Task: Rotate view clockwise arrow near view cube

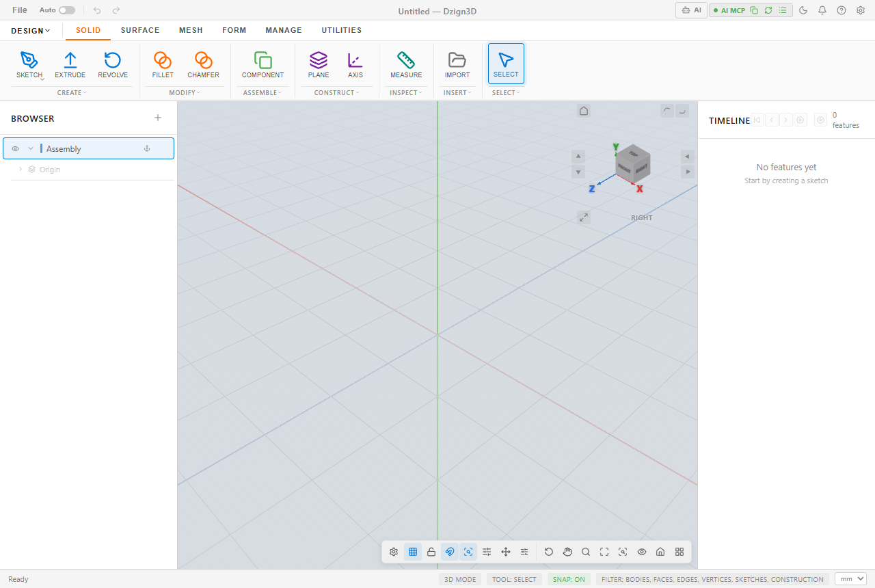Action: 682,111
